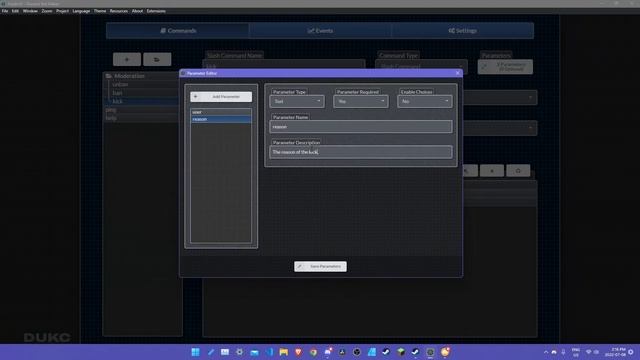640x360 pixels.
Task: Click the Parameters button in main window
Action: point(505,67)
